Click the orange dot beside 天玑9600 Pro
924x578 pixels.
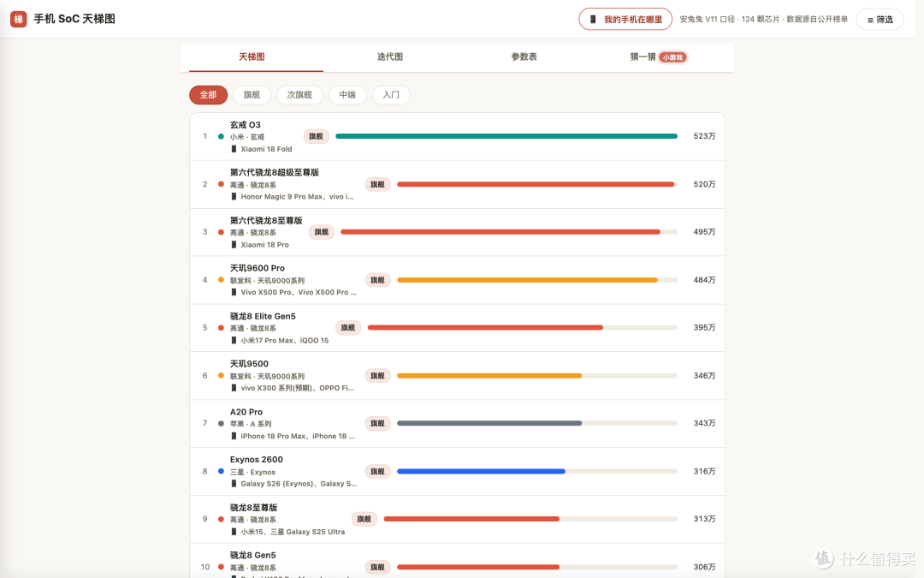(x=221, y=279)
